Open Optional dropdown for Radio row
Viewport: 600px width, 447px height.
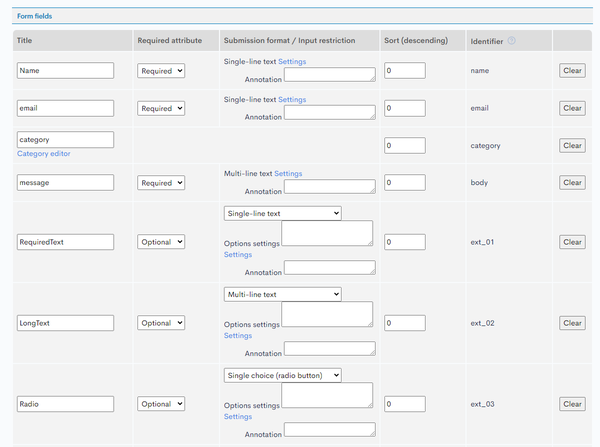point(161,404)
